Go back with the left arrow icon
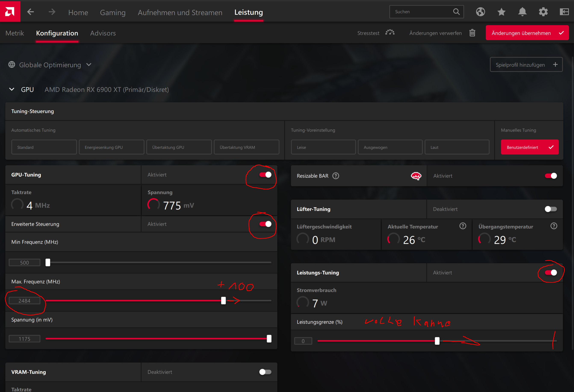Screen dimensions: 574x392 point(30,12)
